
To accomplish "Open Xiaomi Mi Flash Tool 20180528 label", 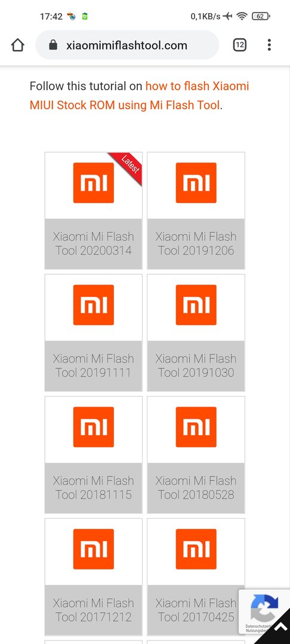I will click(196, 488).
